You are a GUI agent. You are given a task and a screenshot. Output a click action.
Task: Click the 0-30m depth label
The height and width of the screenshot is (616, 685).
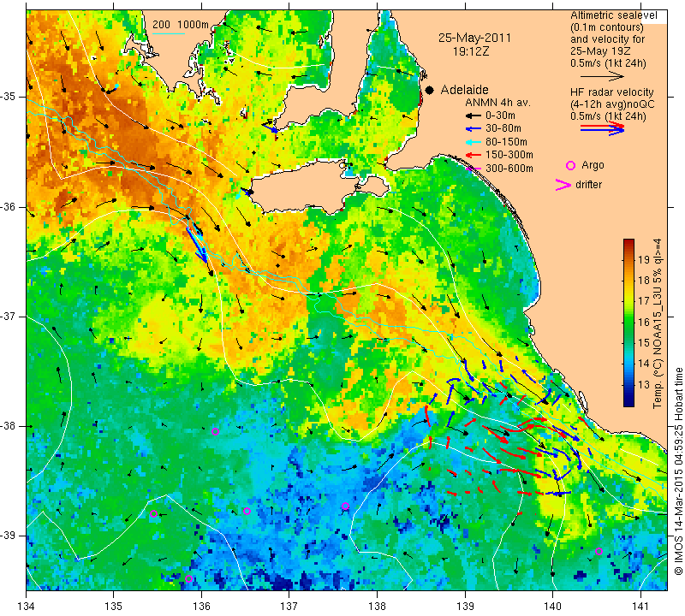pos(500,115)
